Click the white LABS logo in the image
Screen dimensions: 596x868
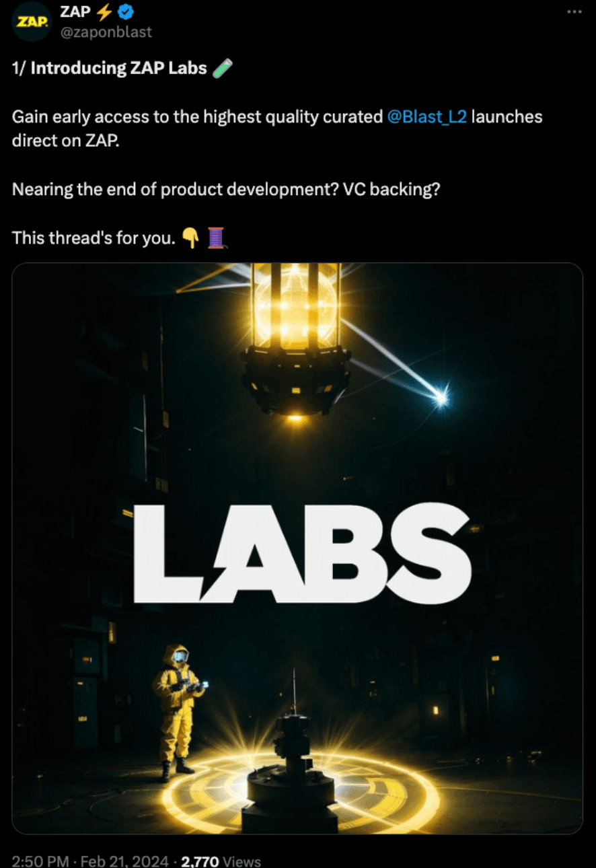pos(302,553)
